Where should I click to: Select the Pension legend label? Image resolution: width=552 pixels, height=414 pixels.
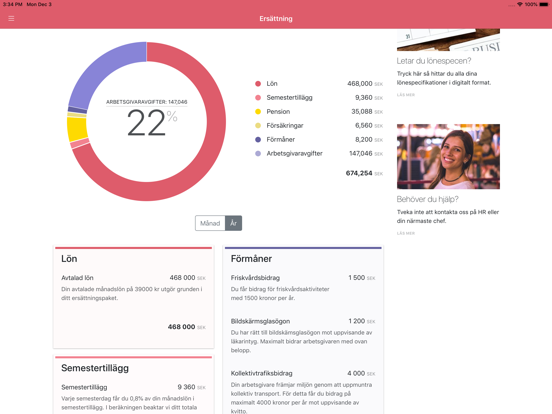tap(278, 112)
